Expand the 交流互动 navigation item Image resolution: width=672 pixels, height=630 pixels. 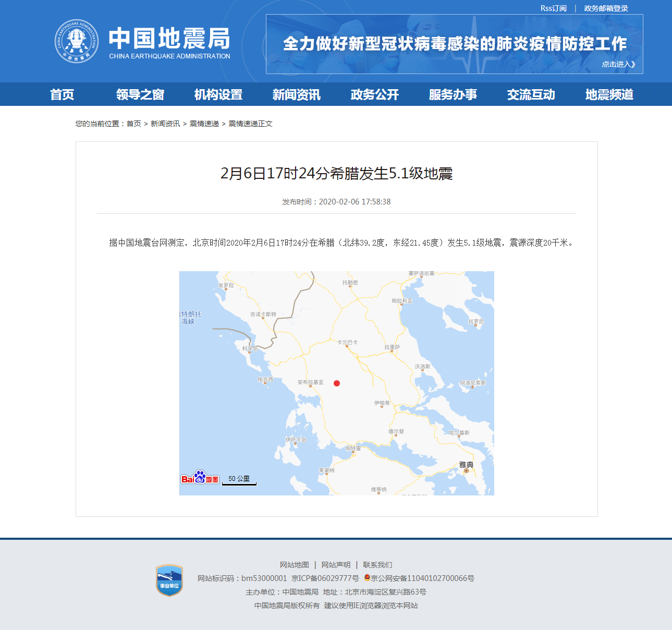(531, 94)
